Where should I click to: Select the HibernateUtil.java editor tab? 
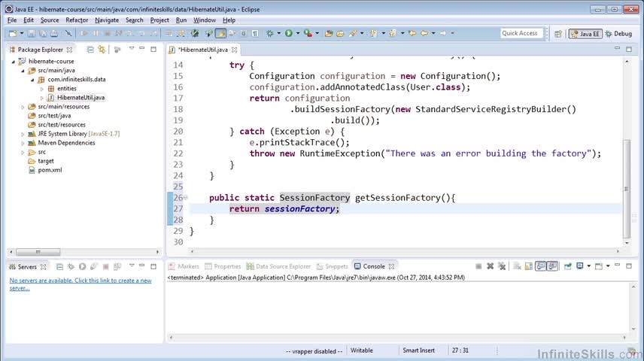[x=202, y=50]
